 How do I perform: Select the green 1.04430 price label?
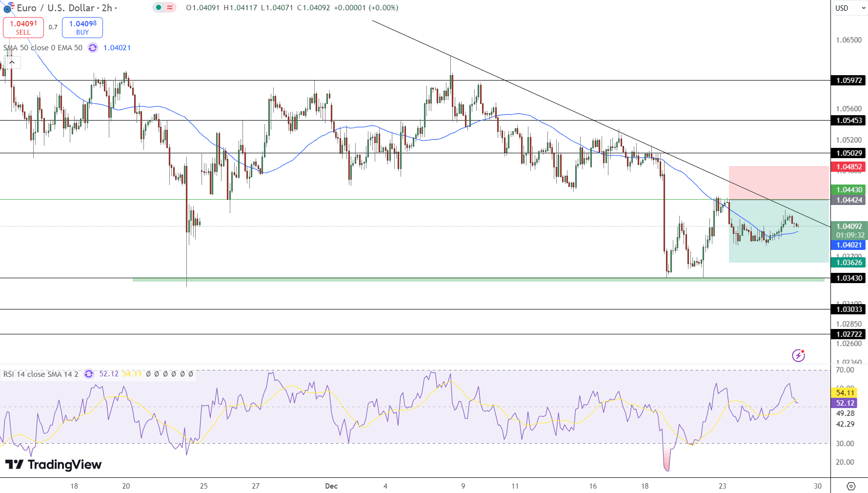point(849,190)
